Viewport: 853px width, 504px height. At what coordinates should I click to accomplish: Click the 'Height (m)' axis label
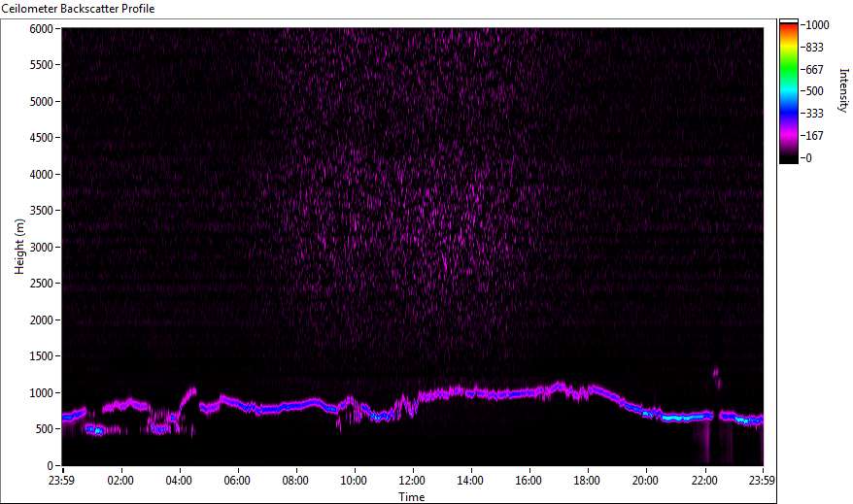click(19, 247)
